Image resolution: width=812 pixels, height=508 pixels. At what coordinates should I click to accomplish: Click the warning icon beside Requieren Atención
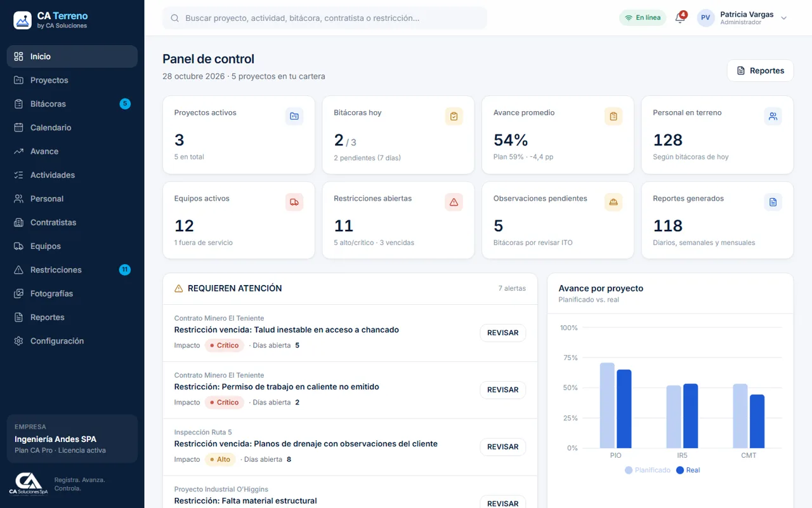point(179,288)
